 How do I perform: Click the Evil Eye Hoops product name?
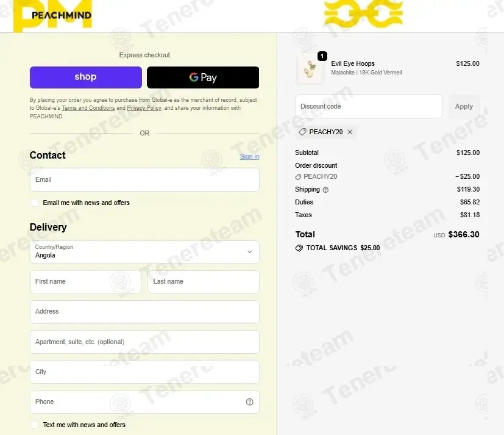(x=353, y=63)
